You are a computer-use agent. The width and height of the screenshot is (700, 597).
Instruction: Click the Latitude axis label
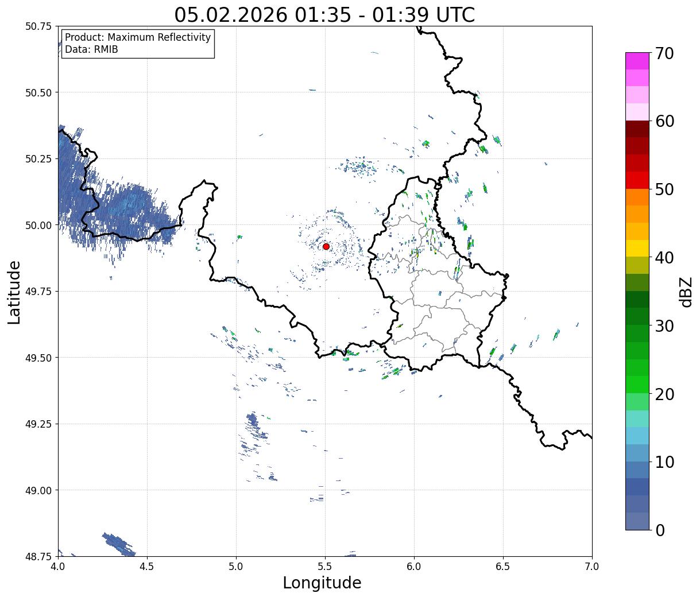point(14,292)
